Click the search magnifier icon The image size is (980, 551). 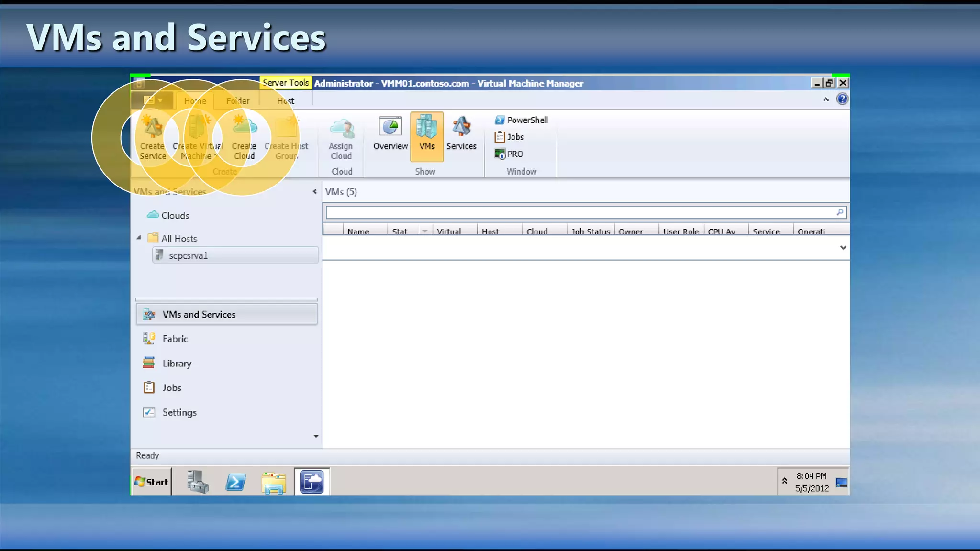tap(840, 212)
